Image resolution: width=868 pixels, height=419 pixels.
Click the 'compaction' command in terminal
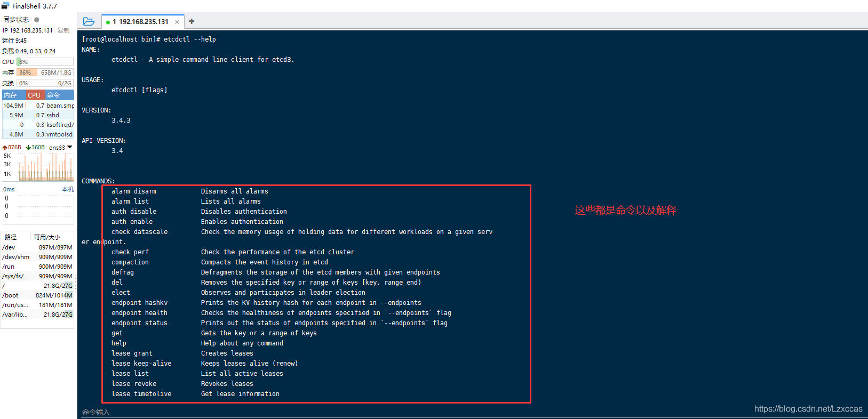(130, 262)
